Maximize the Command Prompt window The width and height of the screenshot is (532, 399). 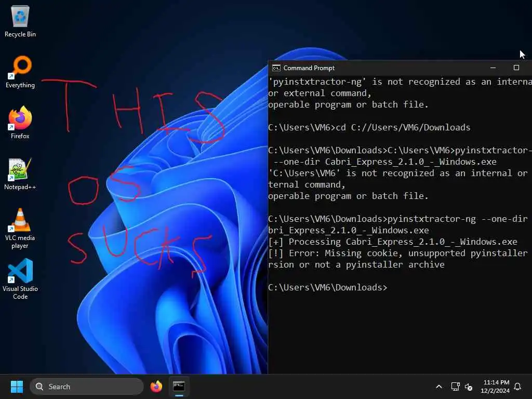pos(516,68)
